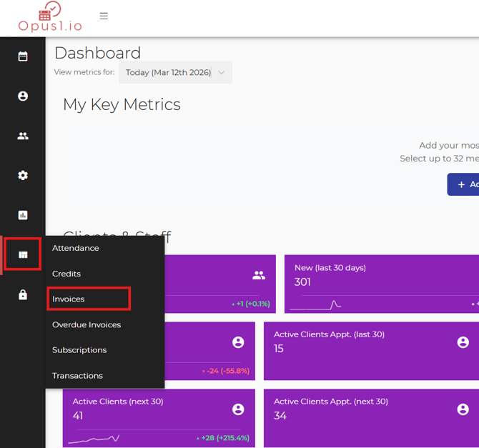Click the calendar icon in sidebar

pos(23,56)
